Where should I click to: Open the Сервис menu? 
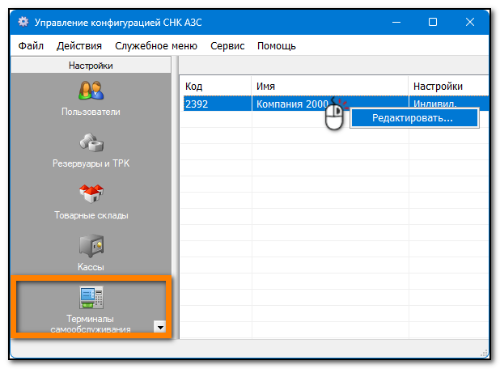click(227, 46)
